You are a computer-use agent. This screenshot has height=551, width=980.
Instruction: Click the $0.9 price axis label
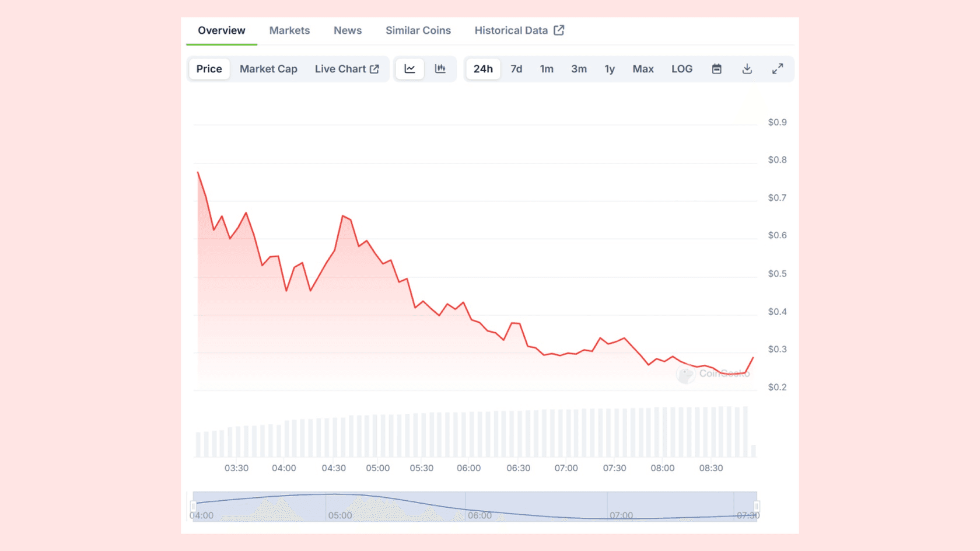(777, 122)
